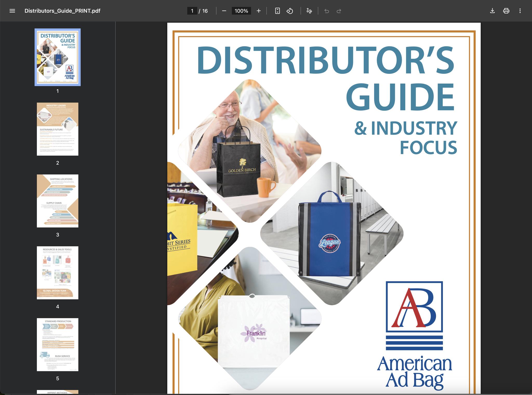Open page 3 Shipping Locations thumbnail
This screenshot has height=395, width=532.
pos(58,201)
